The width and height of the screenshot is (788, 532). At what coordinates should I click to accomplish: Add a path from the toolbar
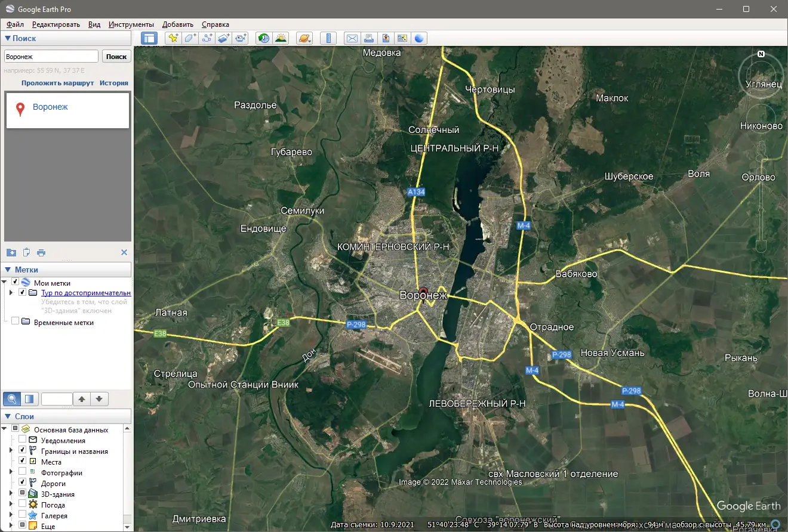(207, 38)
